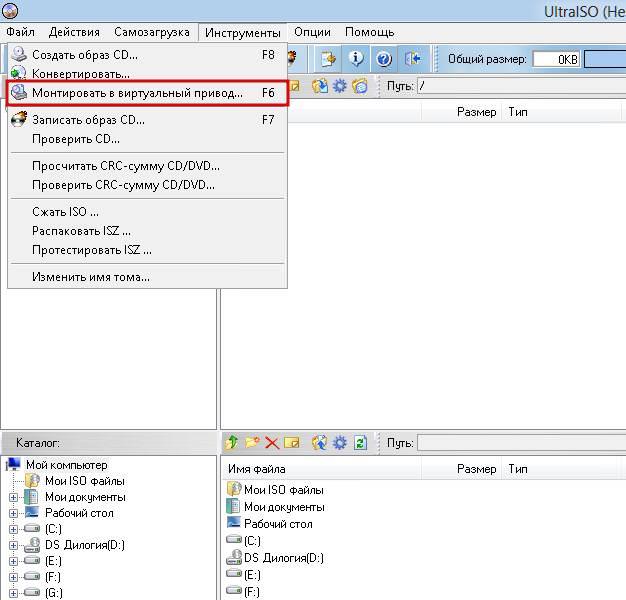This screenshot has width=626, height=600.
Task: Select Мои документы in file list
Action: coord(284,507)
